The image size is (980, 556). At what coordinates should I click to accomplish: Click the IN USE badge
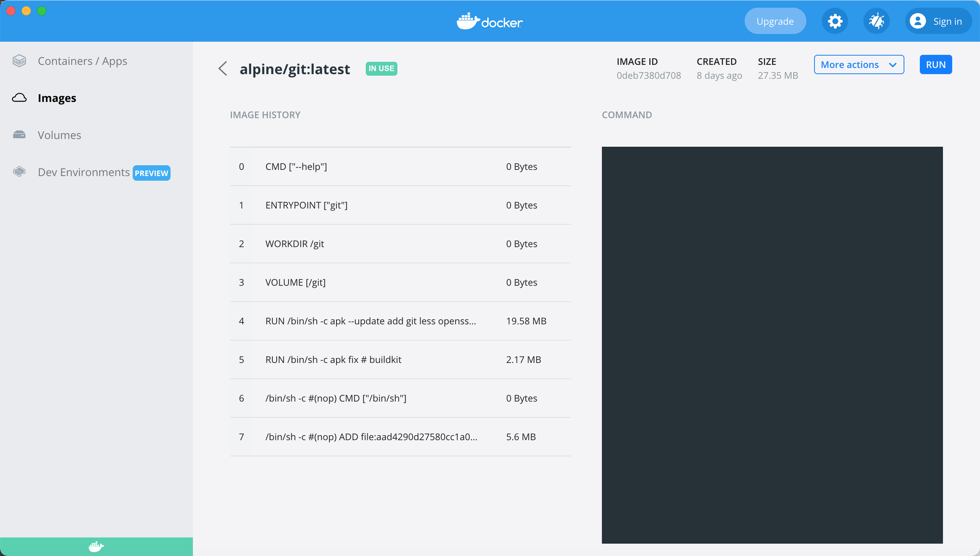tap(381, 68)
